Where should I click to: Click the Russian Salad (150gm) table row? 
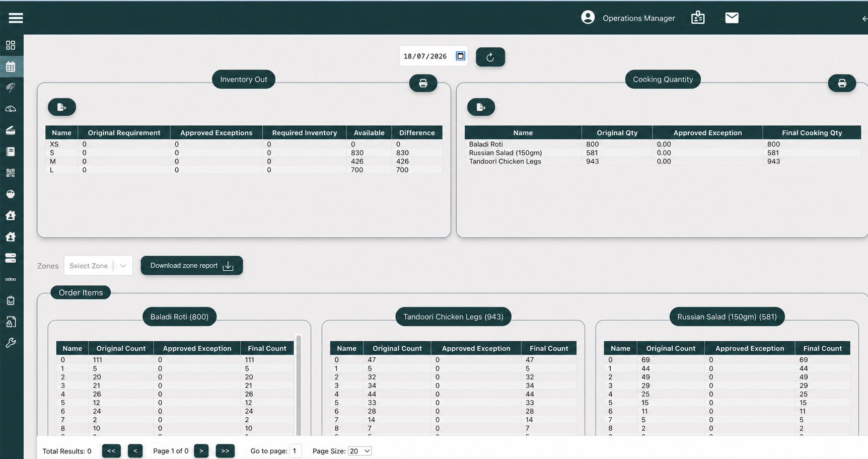click(663, 152)
